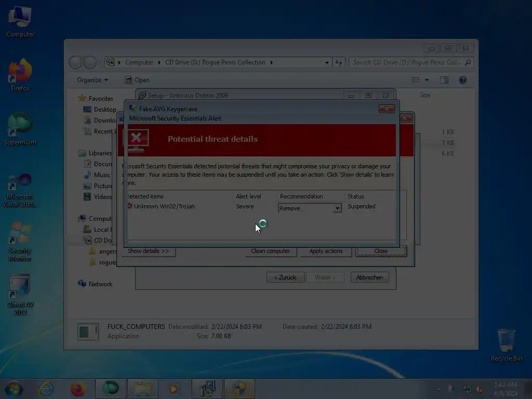Click the refresh button beside the address bar

tap(339, 62)
